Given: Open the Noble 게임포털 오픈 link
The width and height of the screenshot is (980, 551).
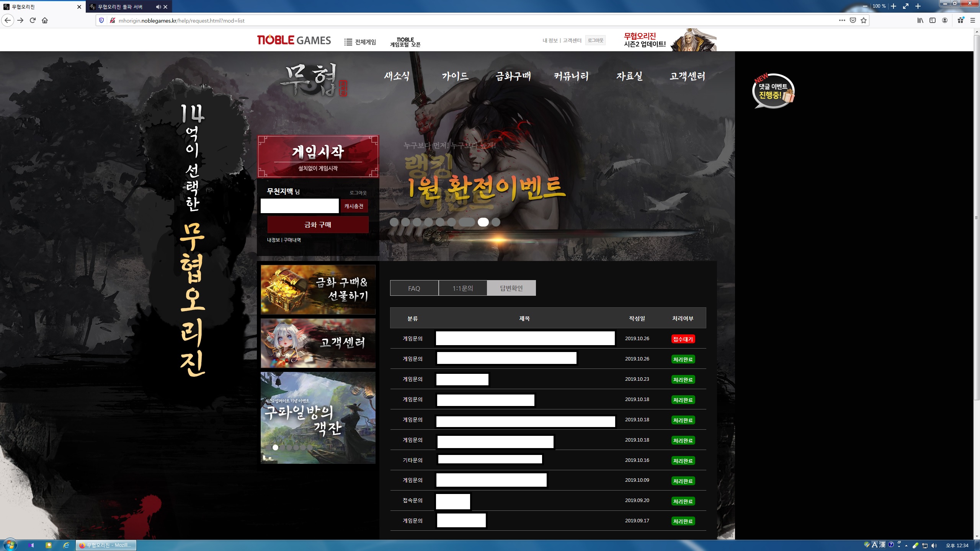Looking at the screenshot, I should pyautogui.click(x=405, y=42).
